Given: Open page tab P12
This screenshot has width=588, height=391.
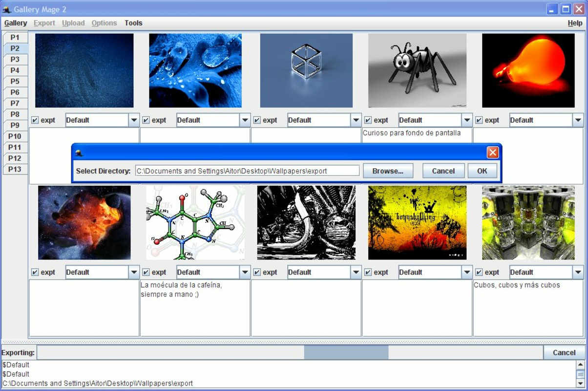Looking at the screenshot, I should pos(15,158).
